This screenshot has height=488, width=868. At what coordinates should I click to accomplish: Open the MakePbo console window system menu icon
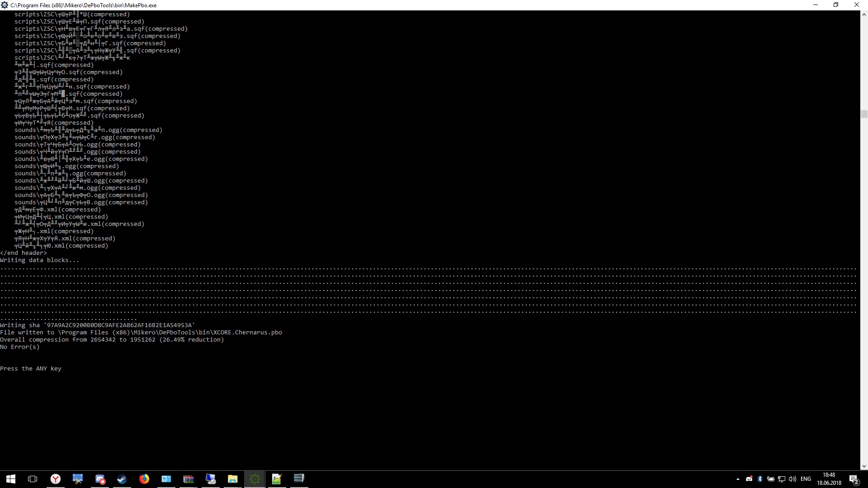click(x=5, y=5)
